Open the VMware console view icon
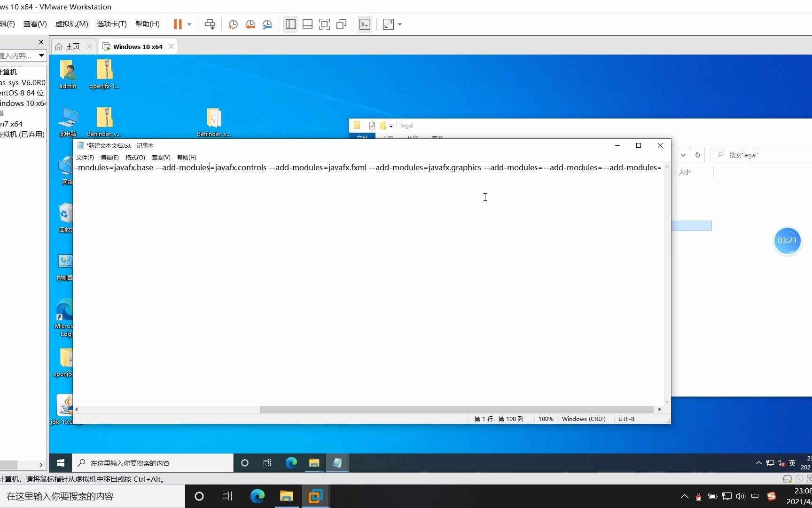The width and height of the screenshot is (812, 508). pyautogui.click(x=365, y=24)
